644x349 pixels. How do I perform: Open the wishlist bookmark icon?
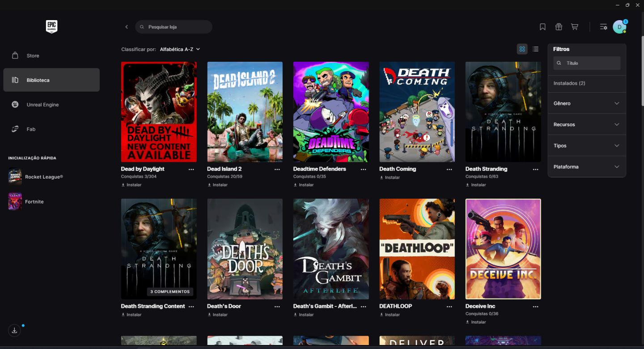542,27
